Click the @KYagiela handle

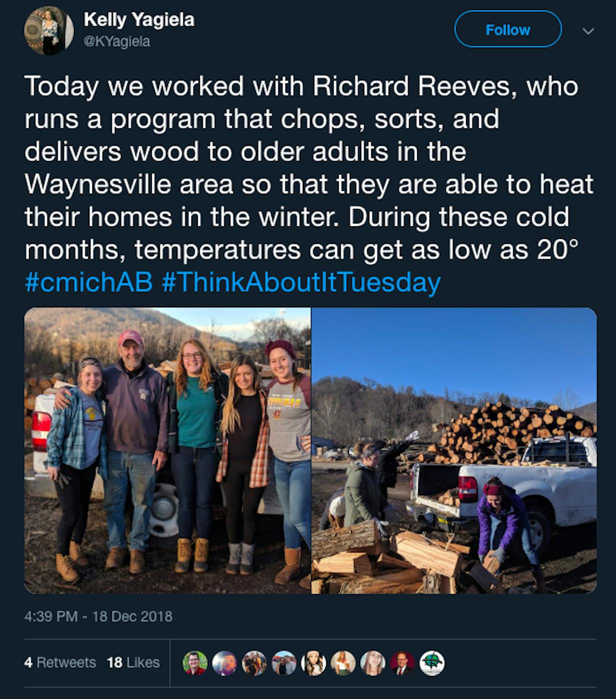117,41
